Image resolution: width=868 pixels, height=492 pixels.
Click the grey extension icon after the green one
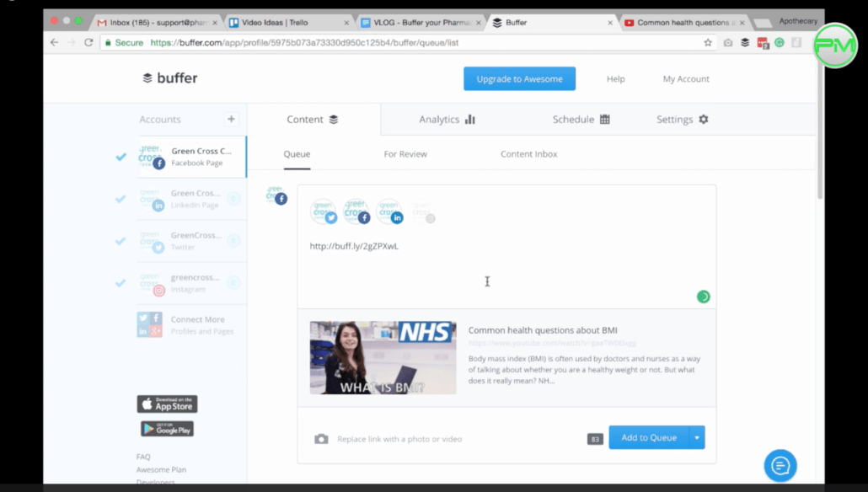coord(796,43)
